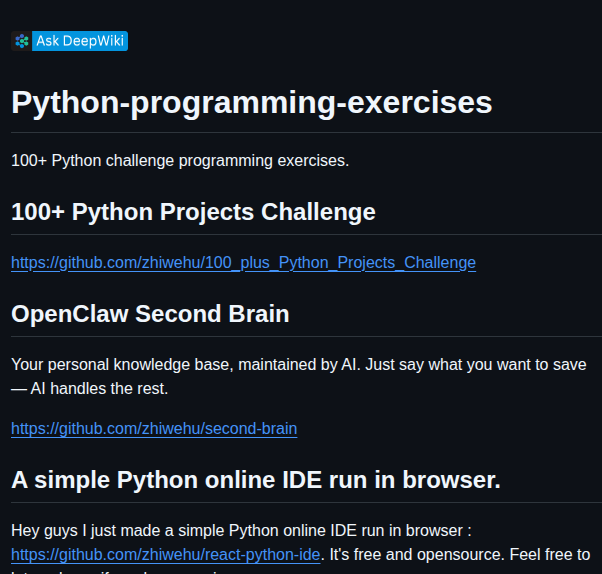Click the line '— AI handles the rest.'

point(89,389)
